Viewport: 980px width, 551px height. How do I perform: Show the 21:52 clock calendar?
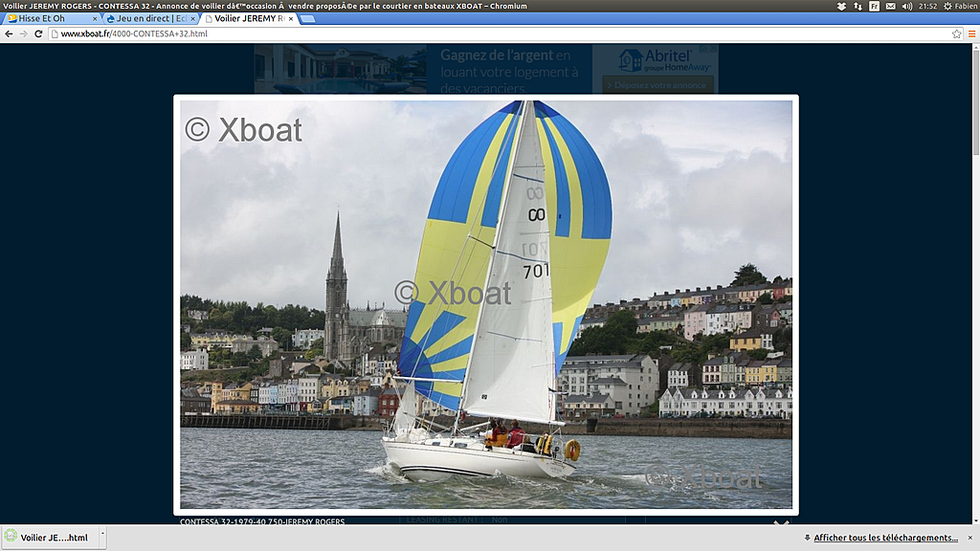tap(927, 7)
